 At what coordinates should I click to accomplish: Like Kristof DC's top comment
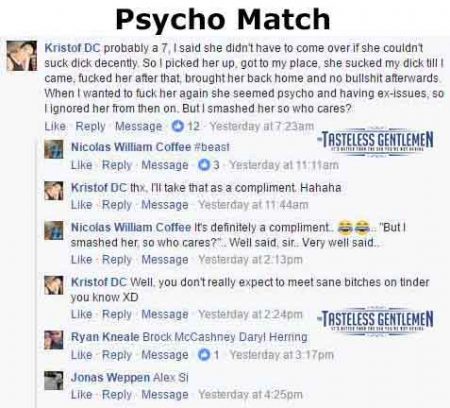click(x=55, y=126)
